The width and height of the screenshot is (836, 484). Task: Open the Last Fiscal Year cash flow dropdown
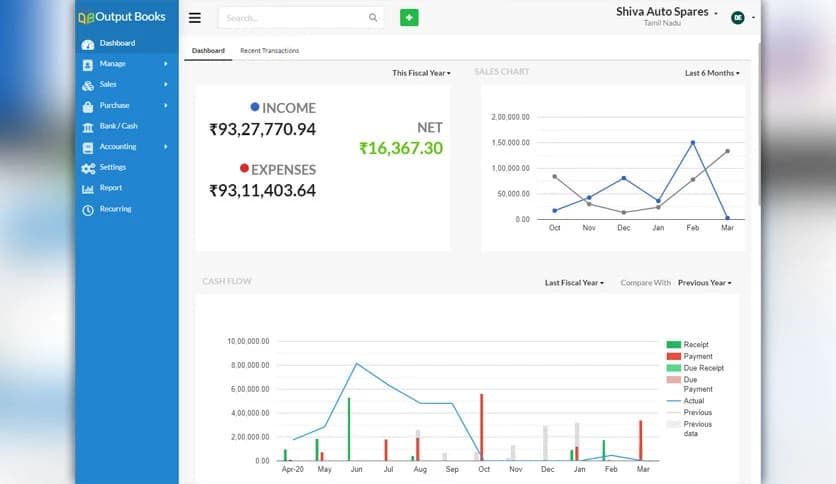(574, 283)
